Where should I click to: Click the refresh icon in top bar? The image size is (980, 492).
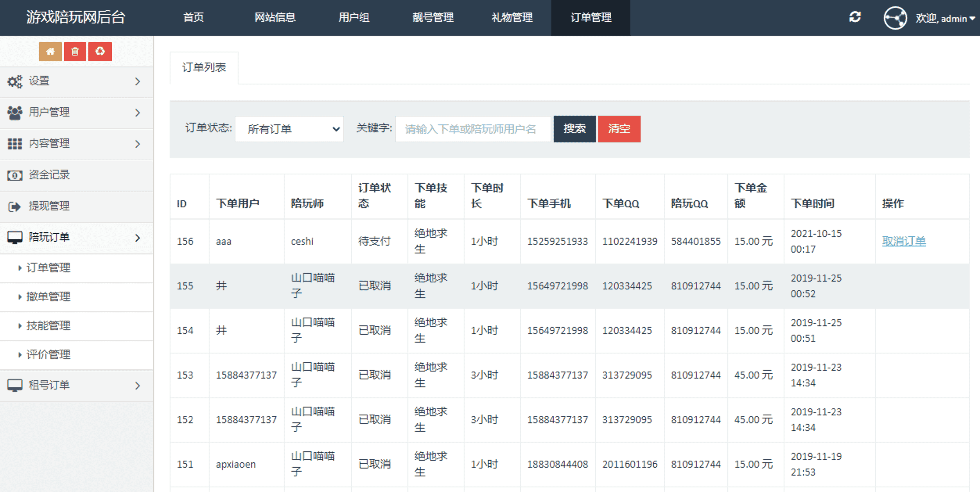point(855,17)
